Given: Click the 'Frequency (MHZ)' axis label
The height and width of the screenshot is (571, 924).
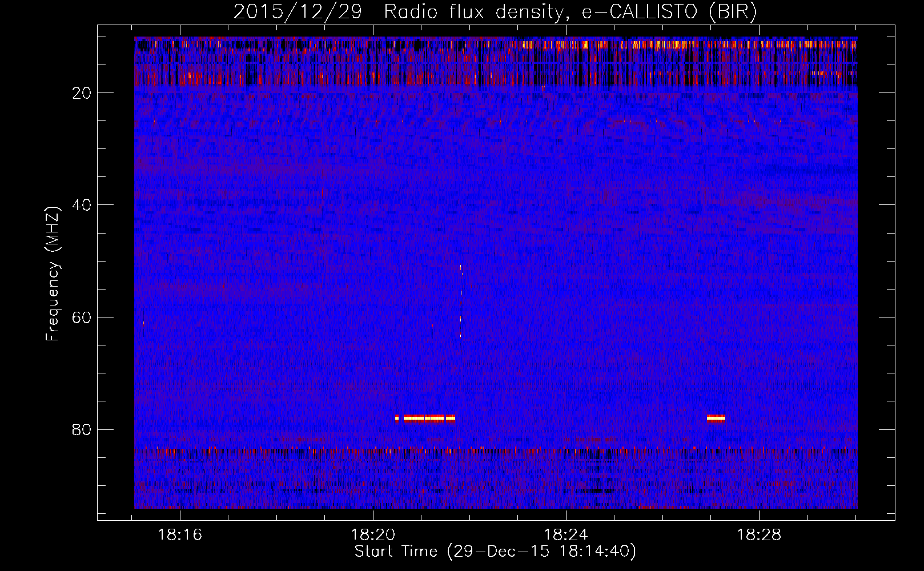Looking at the screenshot, I should [53, 274].
